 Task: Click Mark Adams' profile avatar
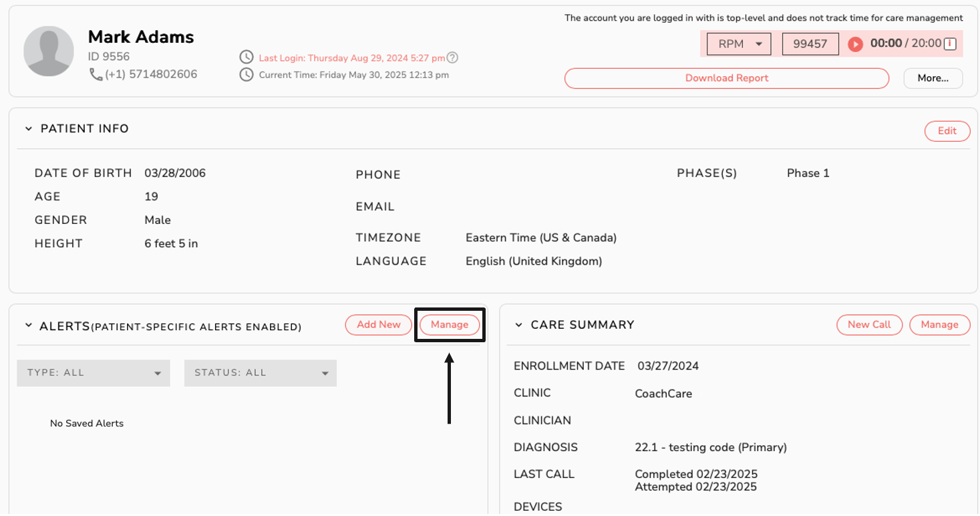coord(49,51)
